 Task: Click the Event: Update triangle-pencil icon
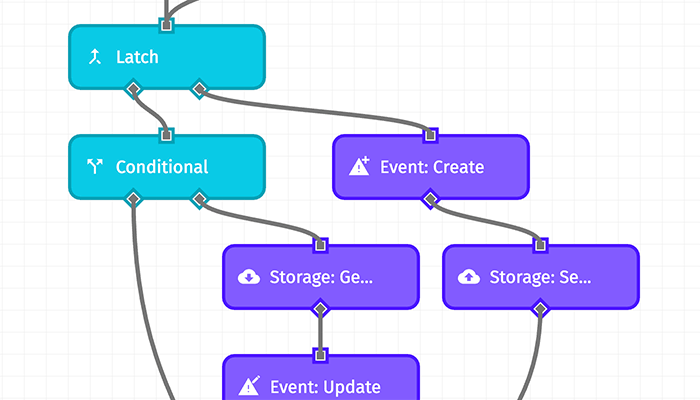[x=249, y=386]
